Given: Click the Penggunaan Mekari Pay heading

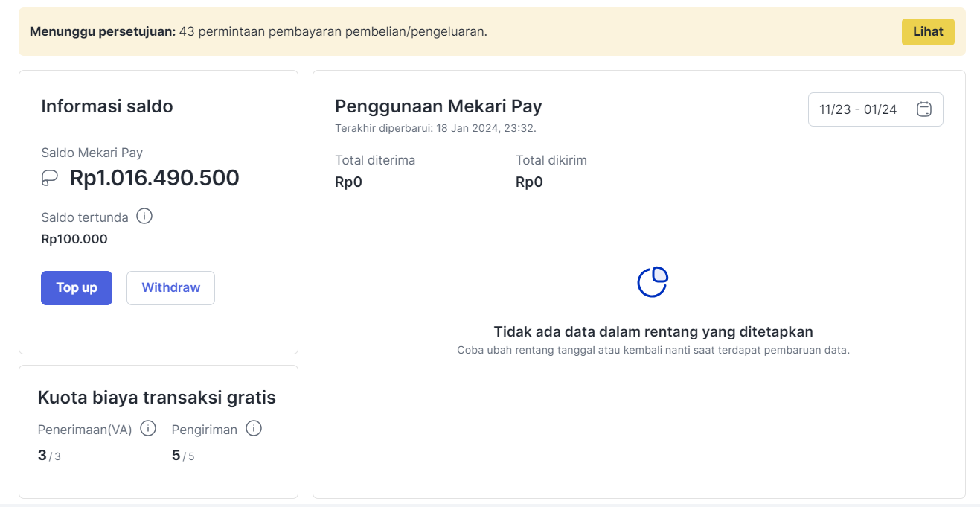Looking at the screenshot, I should [438, 106].
